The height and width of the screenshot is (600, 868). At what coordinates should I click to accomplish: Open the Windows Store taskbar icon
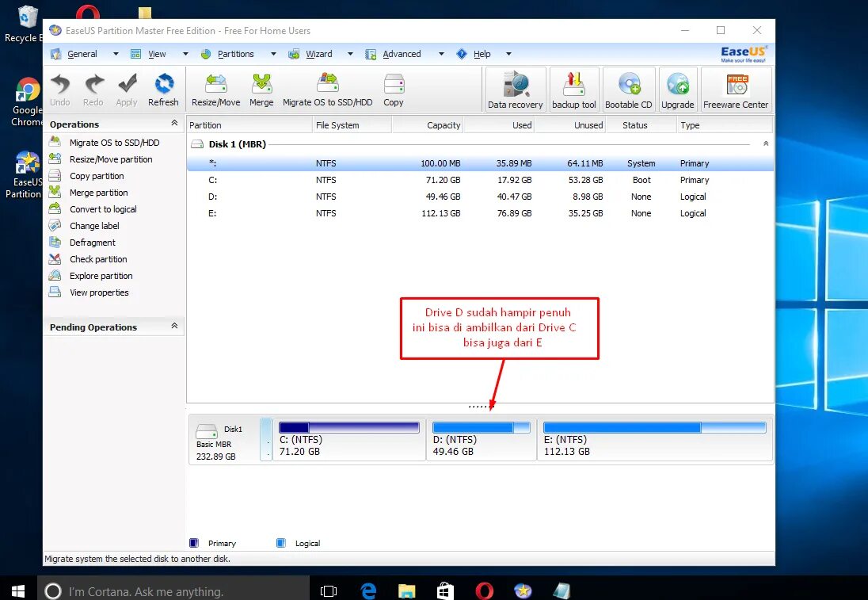pyautogui.click(x=446, y=590)
